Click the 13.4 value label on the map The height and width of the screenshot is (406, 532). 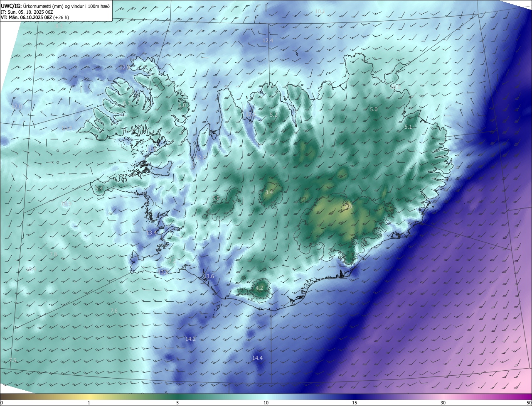[152, 232]
